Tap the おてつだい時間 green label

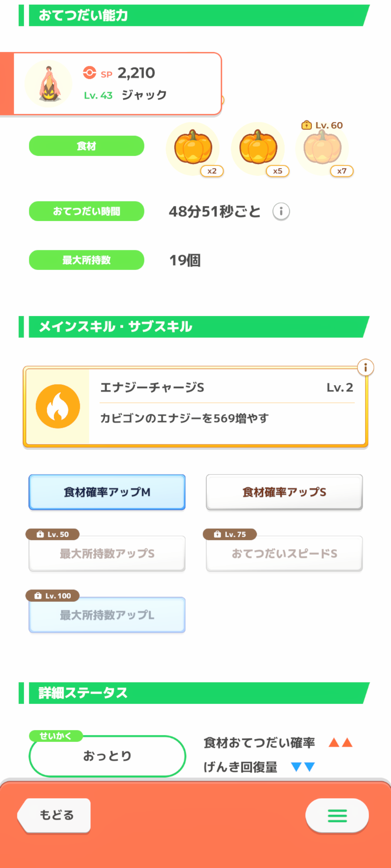87,211
